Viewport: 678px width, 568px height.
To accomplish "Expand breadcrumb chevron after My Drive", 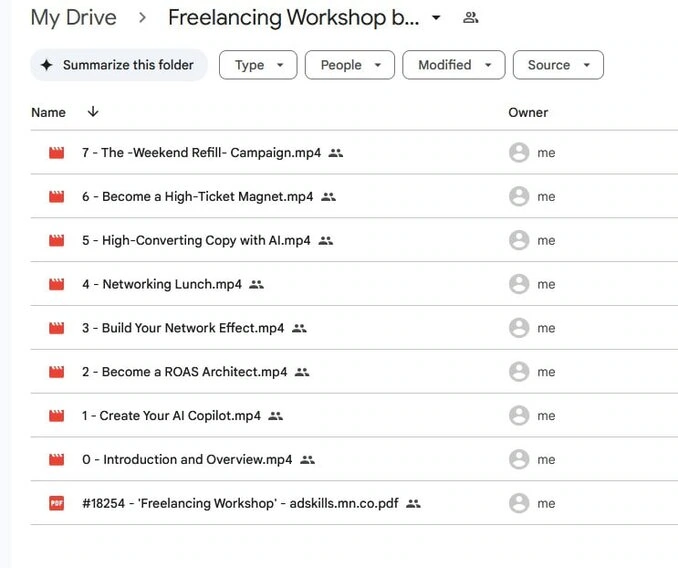I will pos(142,18).
